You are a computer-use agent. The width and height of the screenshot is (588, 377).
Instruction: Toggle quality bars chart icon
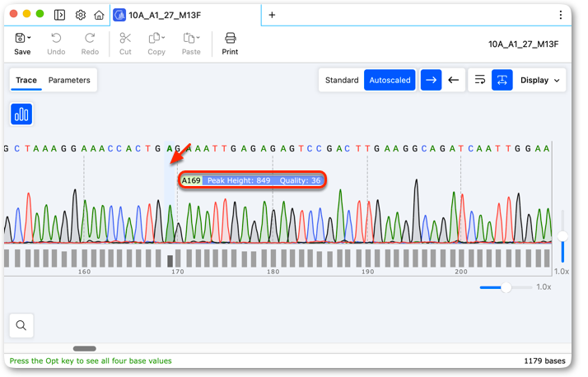[21, 114]
